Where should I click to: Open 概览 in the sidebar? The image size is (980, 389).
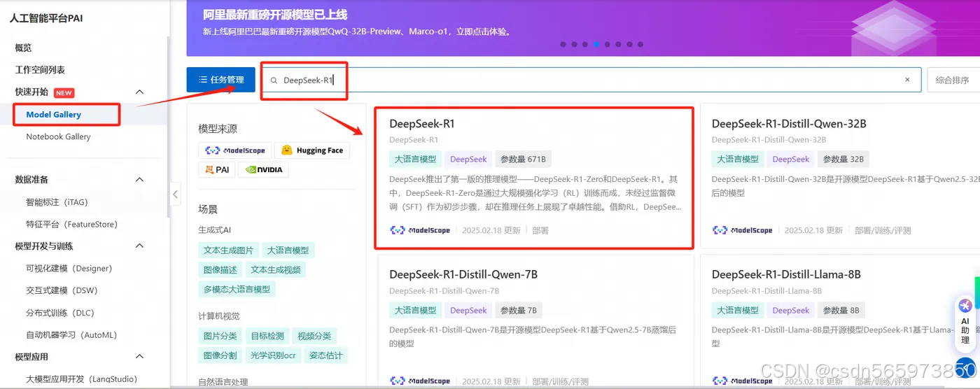click(23, 48)
